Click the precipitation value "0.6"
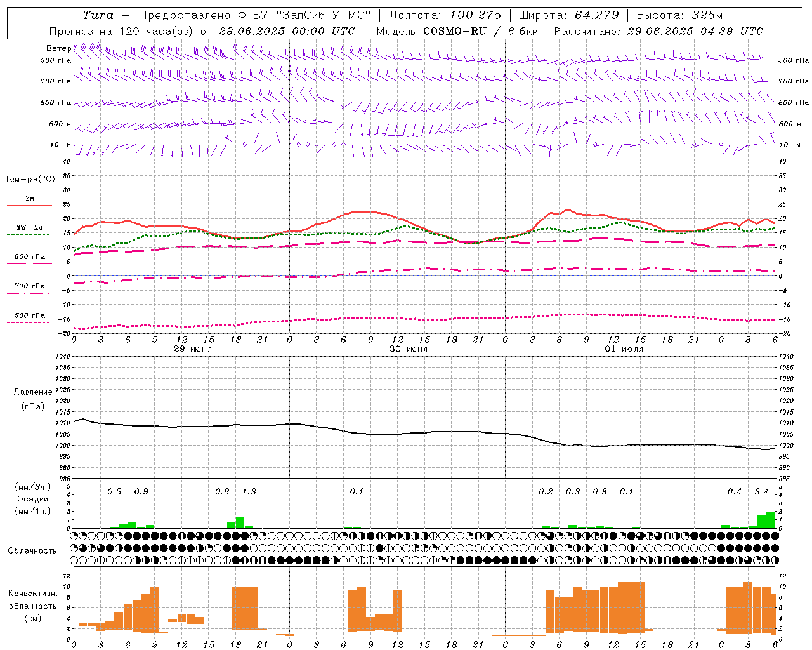Image resolution: width=812 pixels, height=650 pixels. click(x=222, y=492)
